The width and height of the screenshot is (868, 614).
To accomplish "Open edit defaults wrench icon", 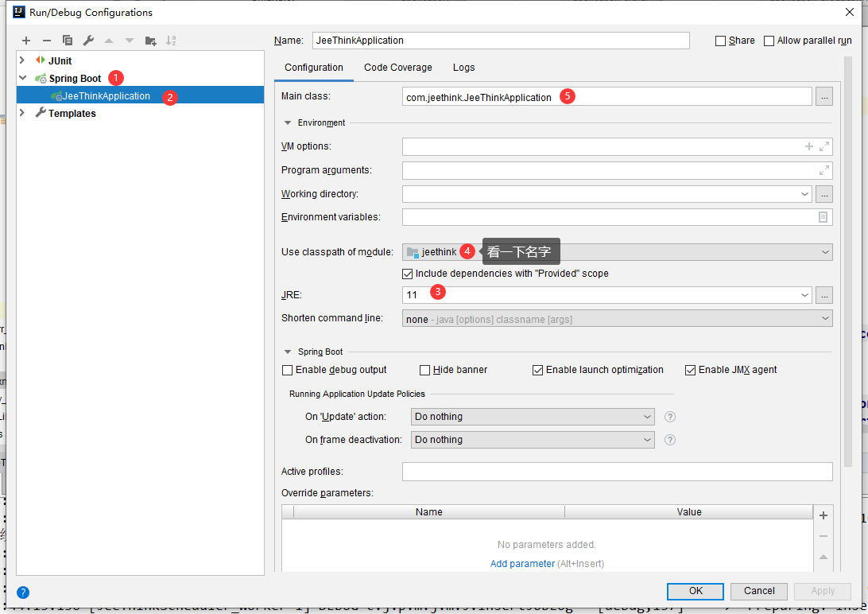I will (x=88, y=41).
